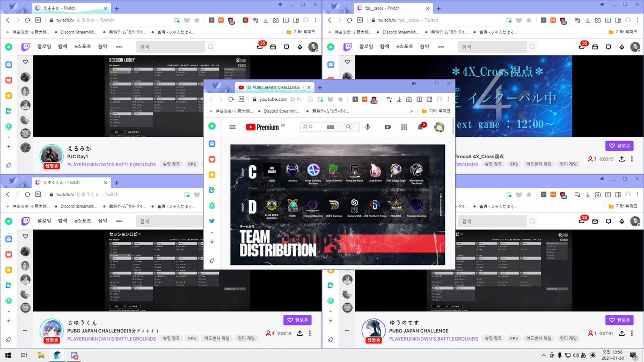The width and height of the screenshot is (644, 362).
Task: Open more options for じゅうくん stream
Action: (x=310, y=334)
